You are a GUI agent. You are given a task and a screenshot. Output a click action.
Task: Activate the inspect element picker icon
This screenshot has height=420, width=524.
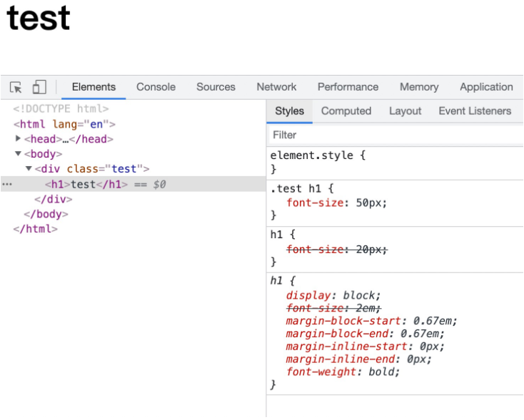(16, 88)
